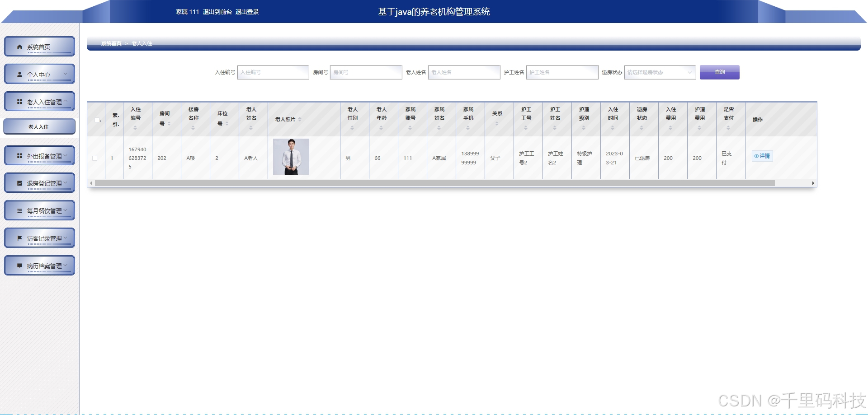Focus the 护工姓名 input field

(x=562, y=72)
